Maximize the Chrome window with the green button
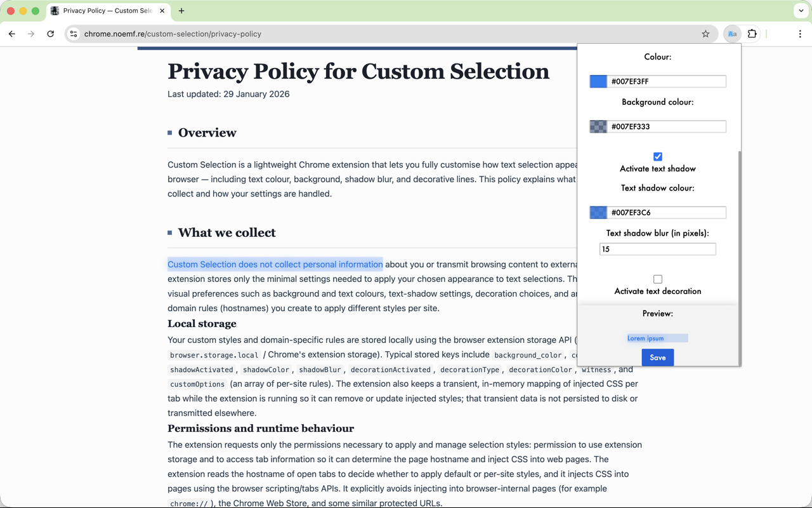The width and height of the screenshot is (812, 508). pyautogui.click(x=36, y=11)
